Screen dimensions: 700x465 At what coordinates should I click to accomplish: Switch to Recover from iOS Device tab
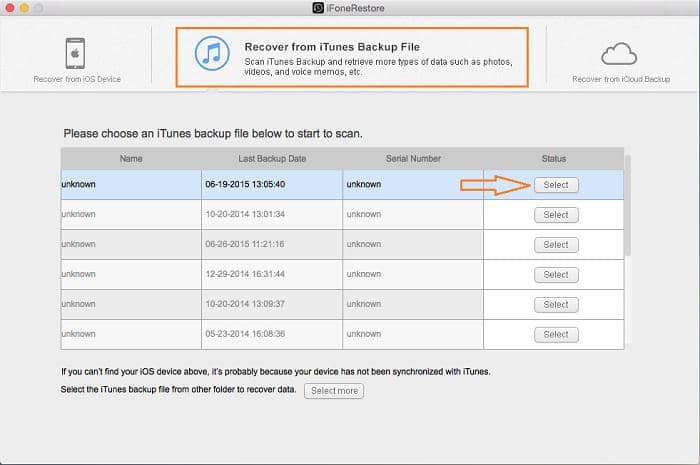click(x=77, y=60)
